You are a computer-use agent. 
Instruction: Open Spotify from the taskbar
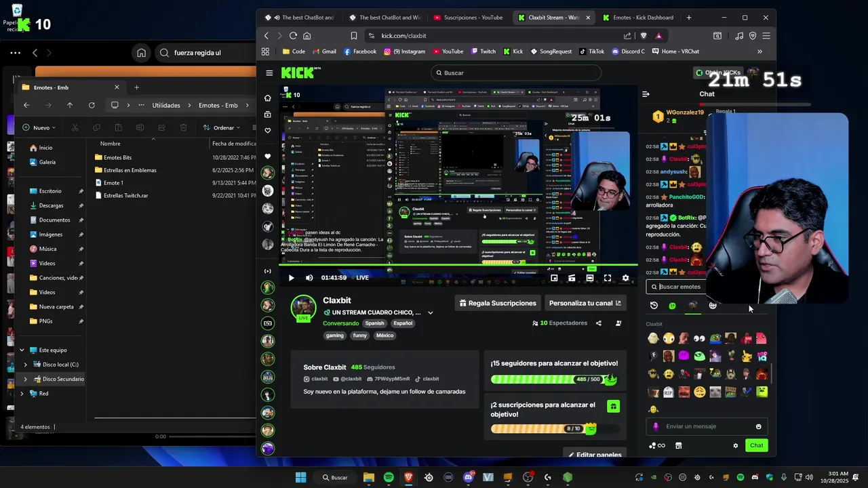point(389,477)
